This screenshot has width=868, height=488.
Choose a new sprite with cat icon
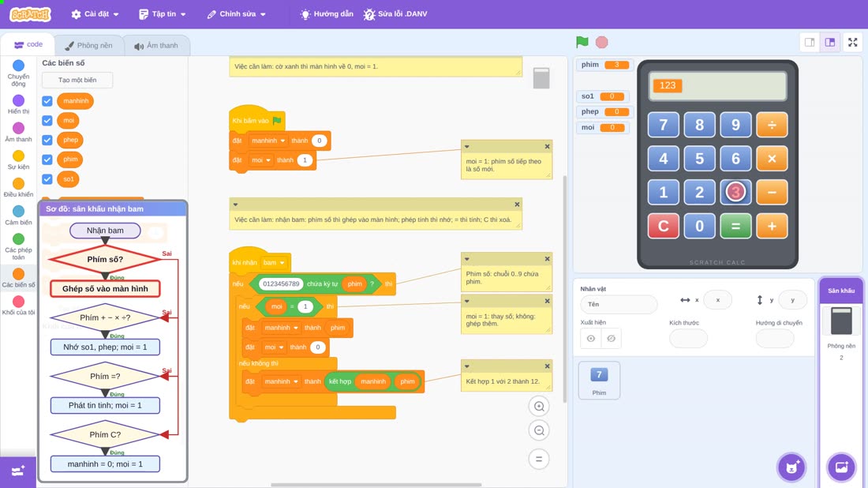tap(791, 467)
